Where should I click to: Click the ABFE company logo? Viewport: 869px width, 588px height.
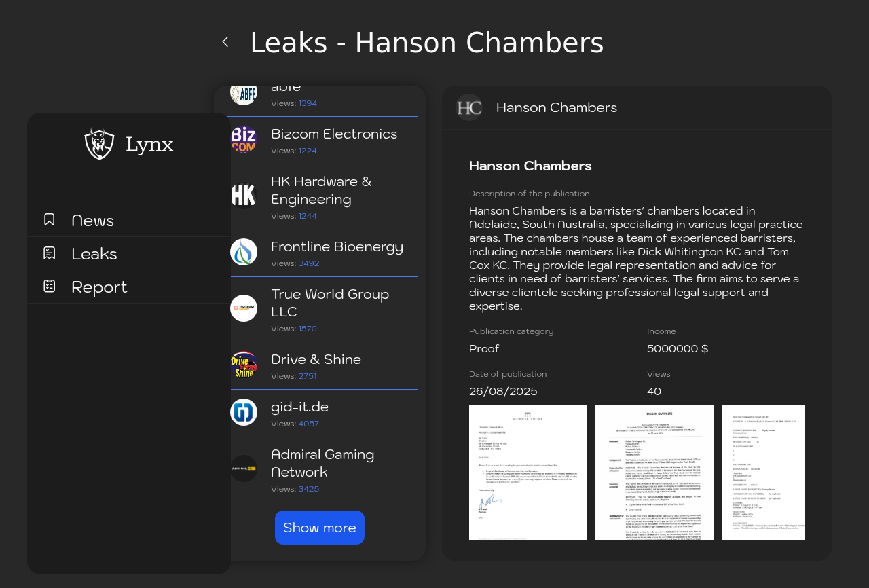(x=244, y=94)
